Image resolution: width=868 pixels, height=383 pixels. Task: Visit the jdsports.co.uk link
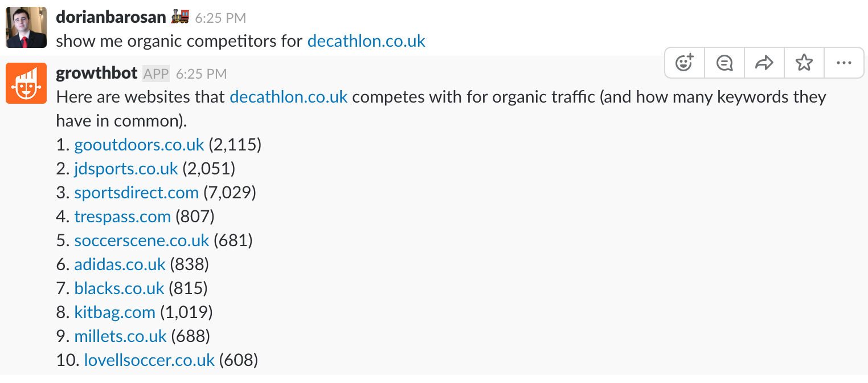tap(126, 169)
